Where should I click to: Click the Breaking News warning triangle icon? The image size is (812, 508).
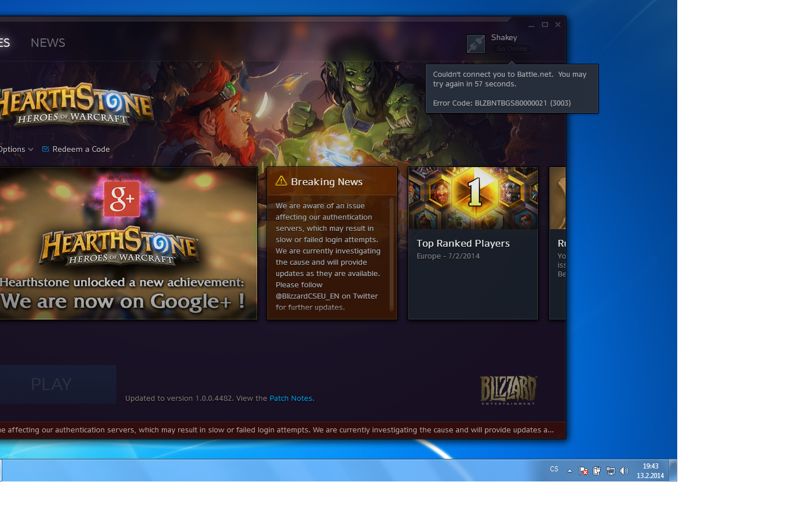tap(281, 181)
